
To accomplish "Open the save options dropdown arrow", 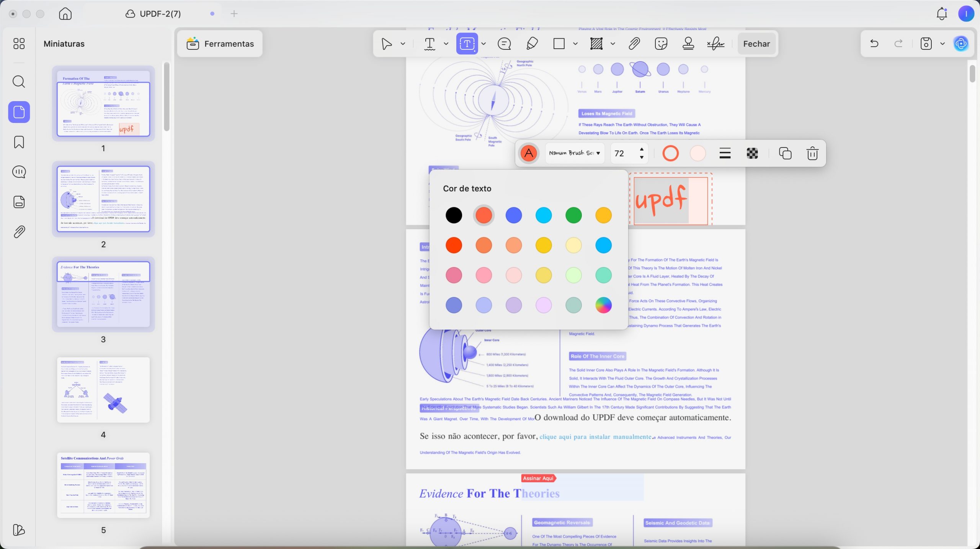I will (x=942, y=44).
